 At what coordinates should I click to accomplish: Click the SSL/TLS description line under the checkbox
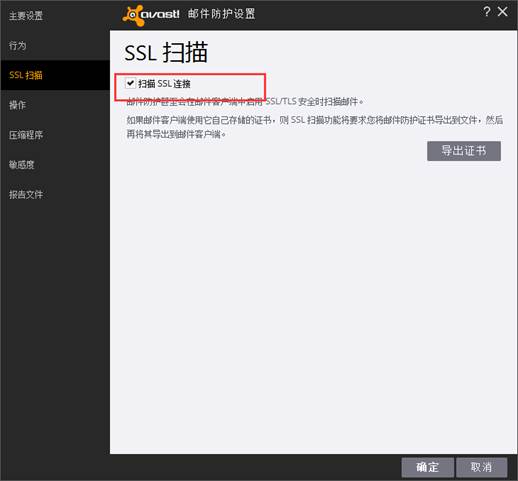(245, 101)
